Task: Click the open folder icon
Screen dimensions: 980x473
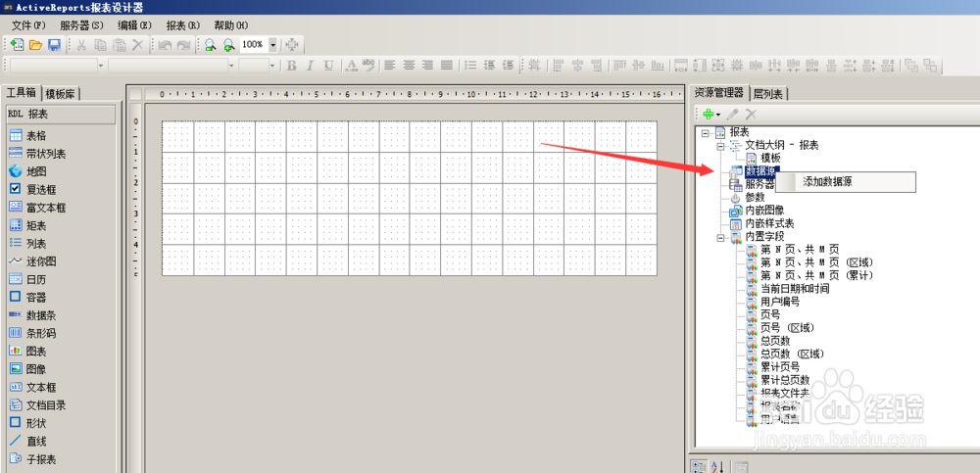Action: pos(35,45)
